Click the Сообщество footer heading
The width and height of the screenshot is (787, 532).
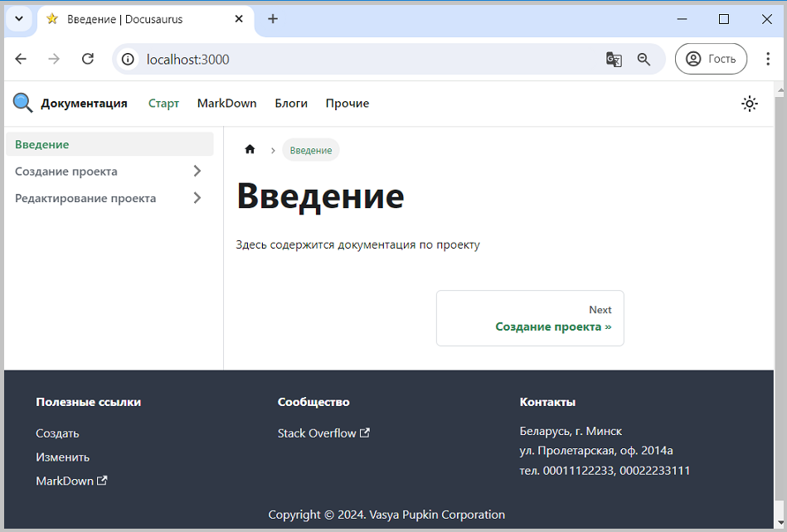[x=313, y=402]
